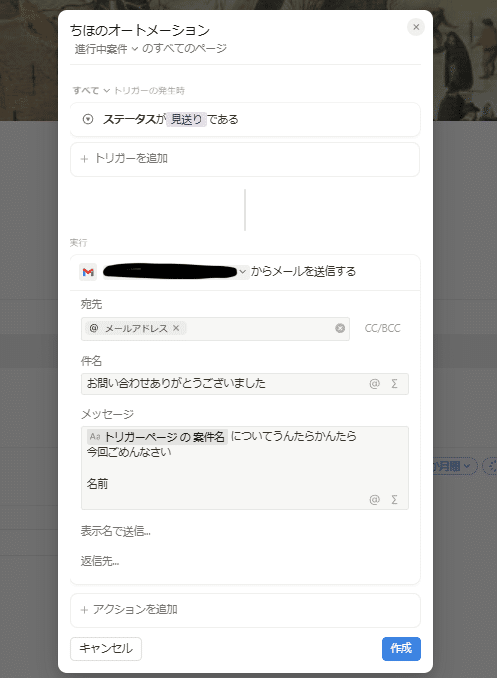The height and width of the screenshot is (678, 497).
Task: Click the Gmail icon in the action row
Action: [88, 272]
